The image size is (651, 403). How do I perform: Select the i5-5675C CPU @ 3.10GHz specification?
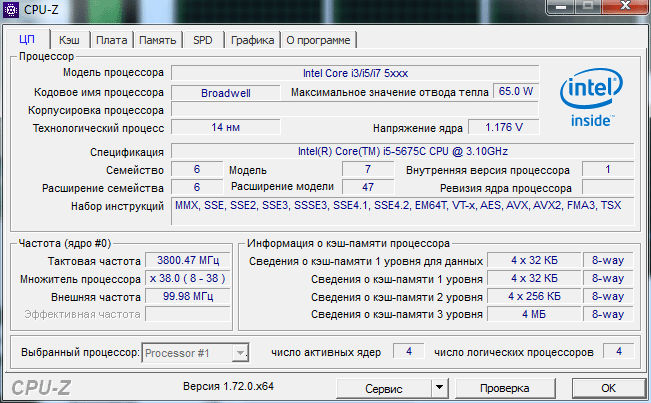tap(403, 151)
